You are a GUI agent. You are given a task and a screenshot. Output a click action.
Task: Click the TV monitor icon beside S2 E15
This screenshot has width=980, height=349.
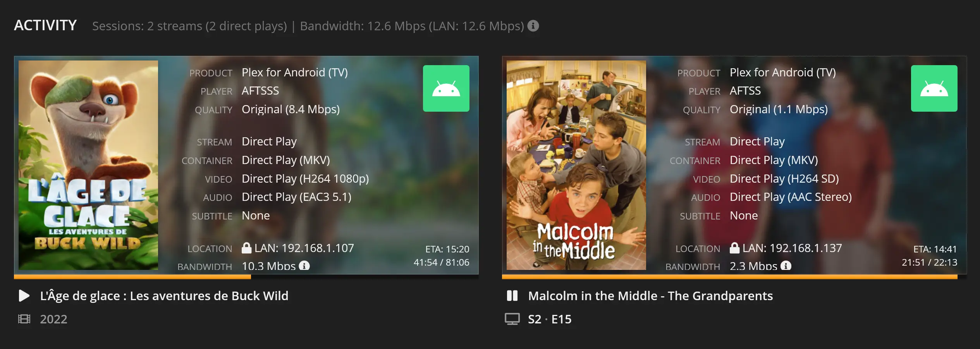pyautogui.click(x=512, y=319)
